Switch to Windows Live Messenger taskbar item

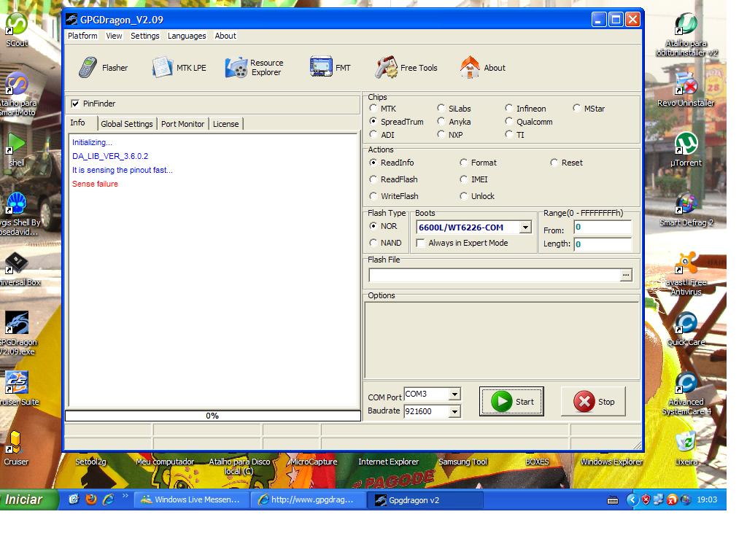(x=192, y=499)
